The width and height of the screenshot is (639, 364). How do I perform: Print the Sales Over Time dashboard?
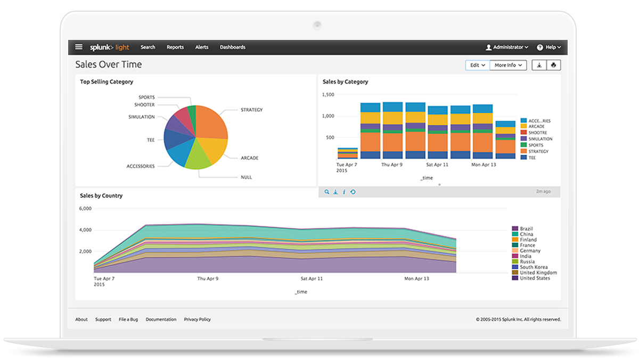[553, 64]
